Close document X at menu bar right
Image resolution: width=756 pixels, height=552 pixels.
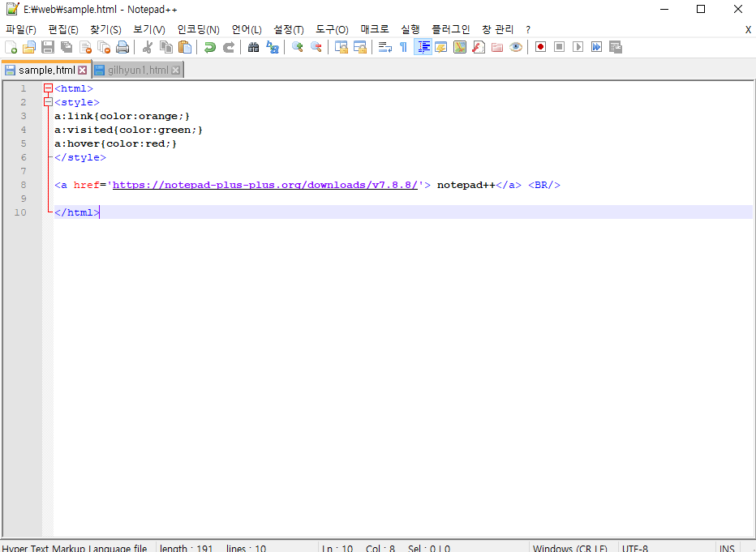(748, 30)
